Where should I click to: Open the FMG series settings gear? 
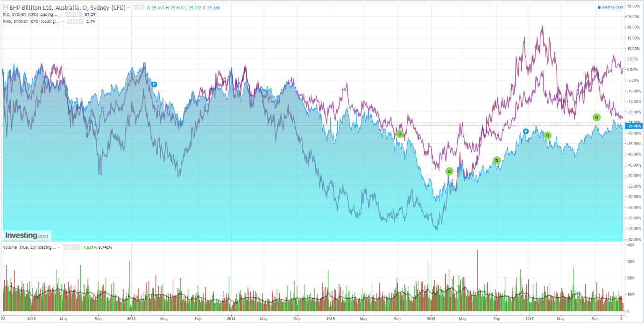(75, 21)
